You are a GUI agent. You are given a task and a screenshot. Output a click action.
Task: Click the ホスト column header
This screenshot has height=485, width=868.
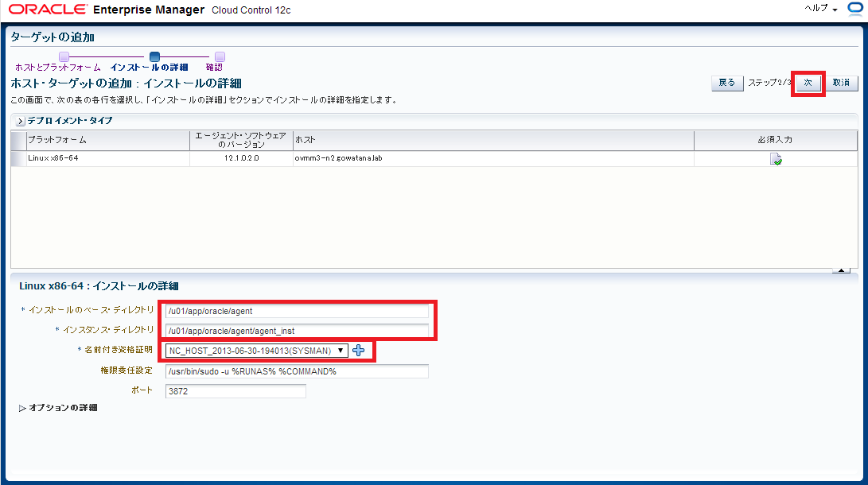(x=493, y=141)
